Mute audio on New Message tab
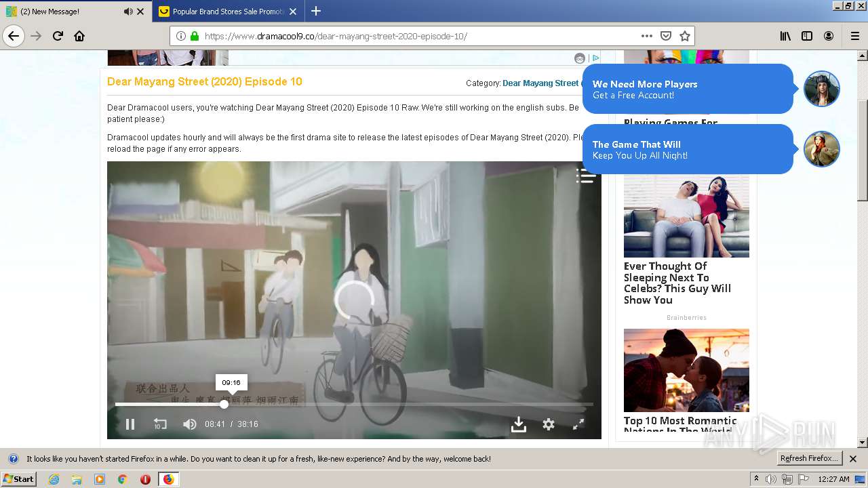Image resolution: width=868 pixels, height=488 pixels. coord(128,12)
